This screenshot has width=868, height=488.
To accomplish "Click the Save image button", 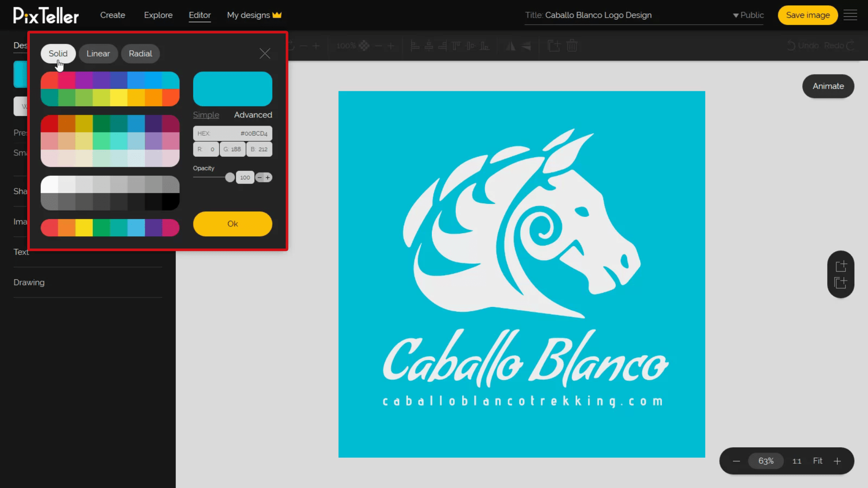I will coord(808,15).
